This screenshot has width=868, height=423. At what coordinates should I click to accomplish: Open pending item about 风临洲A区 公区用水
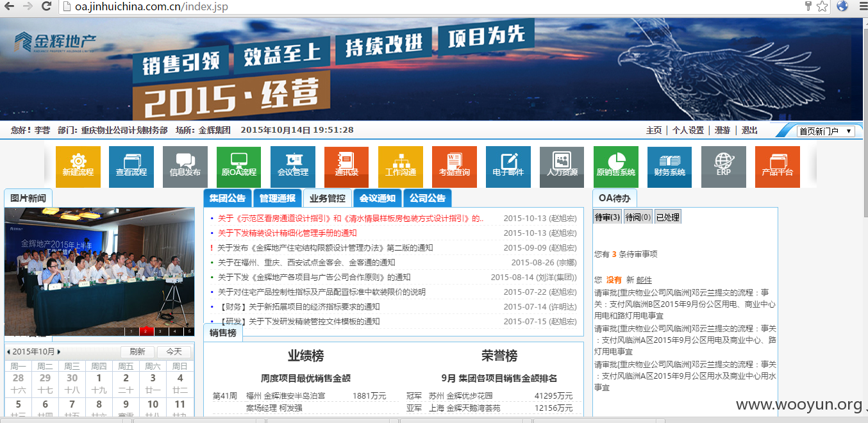click(685, 376)
